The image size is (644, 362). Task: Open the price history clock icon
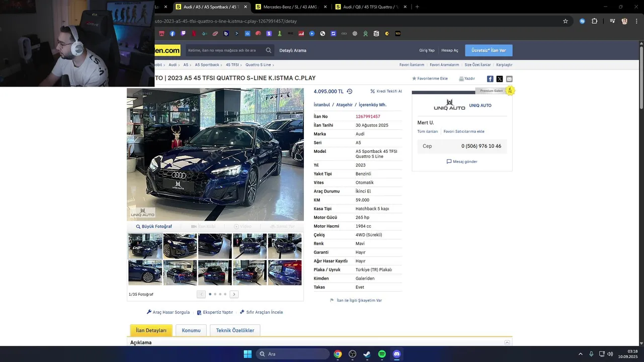[350, 92]
